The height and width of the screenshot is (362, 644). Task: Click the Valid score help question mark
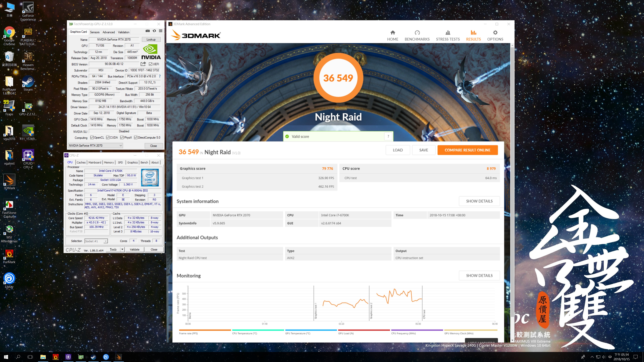click(388, 136)
